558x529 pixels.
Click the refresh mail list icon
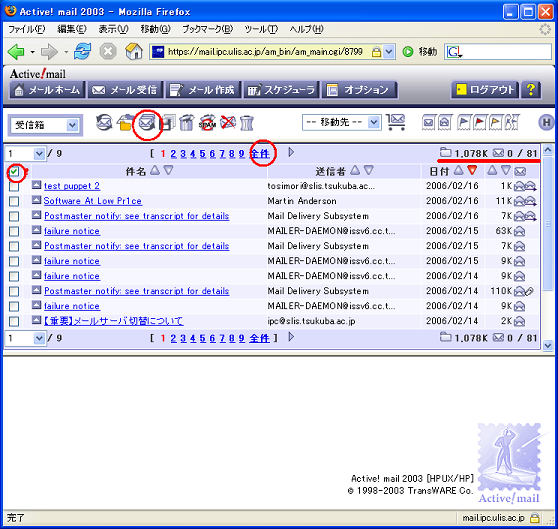tap(104, 123)
